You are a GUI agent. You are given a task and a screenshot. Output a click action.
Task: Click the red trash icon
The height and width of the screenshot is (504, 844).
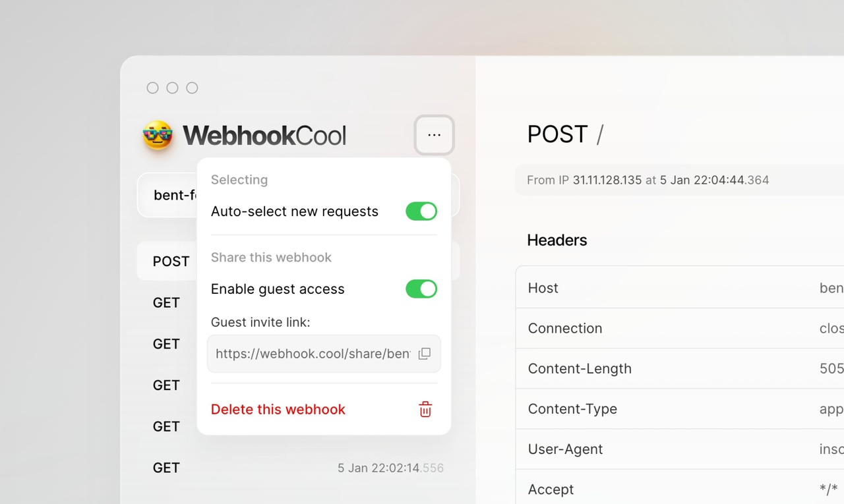pos(425,409)
